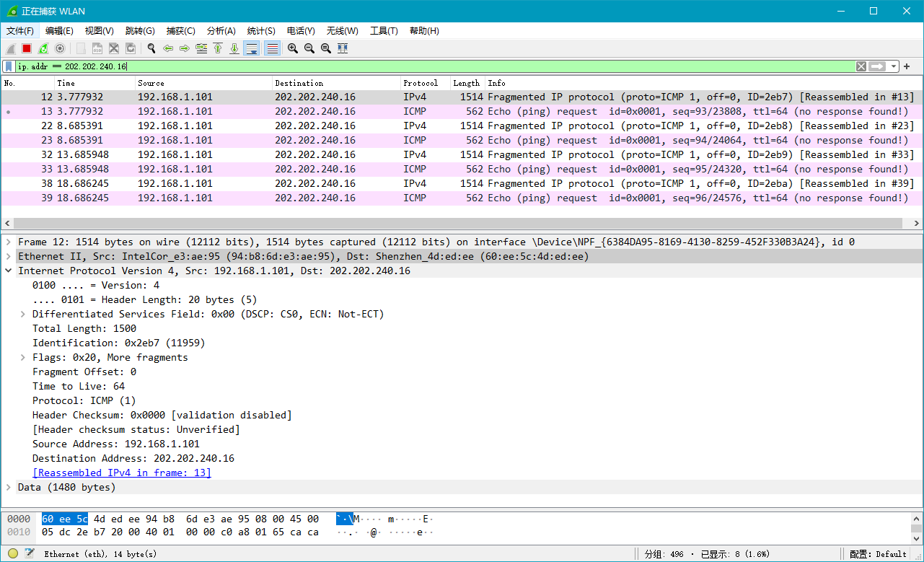
Task: Select packet 39 ICMP echo request
Action: click(462, 198)
